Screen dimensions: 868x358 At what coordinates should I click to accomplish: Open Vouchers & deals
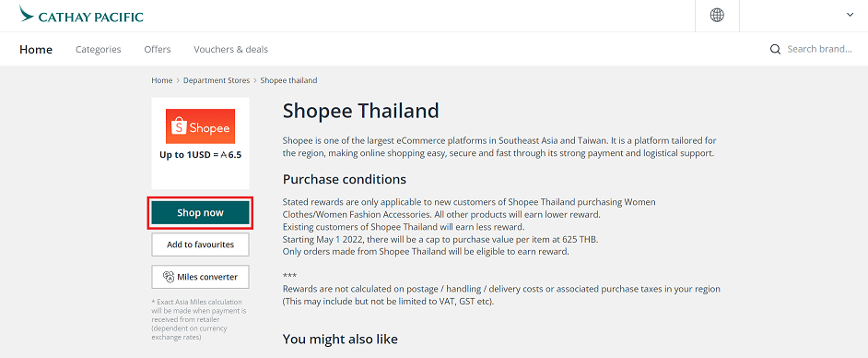[231, 49]
